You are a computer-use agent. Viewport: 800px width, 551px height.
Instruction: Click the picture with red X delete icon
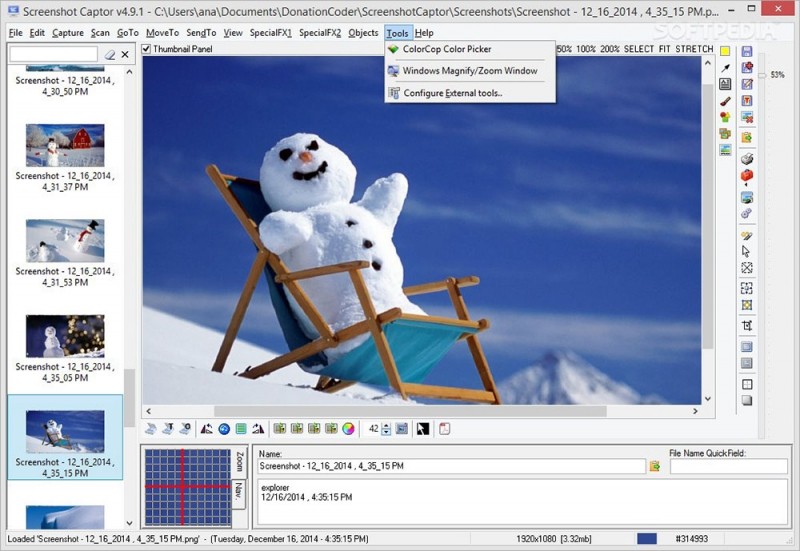pos(747,117)
